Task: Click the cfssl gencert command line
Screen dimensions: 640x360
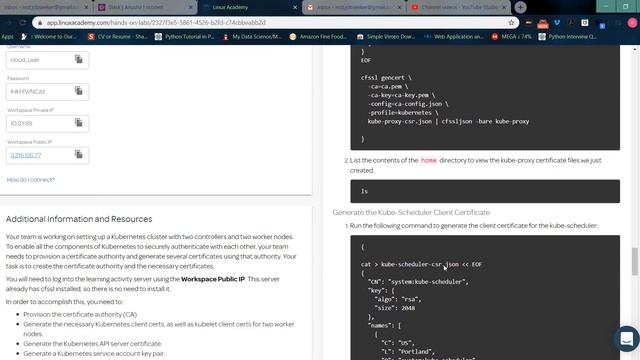Action: tap(386, 78)
